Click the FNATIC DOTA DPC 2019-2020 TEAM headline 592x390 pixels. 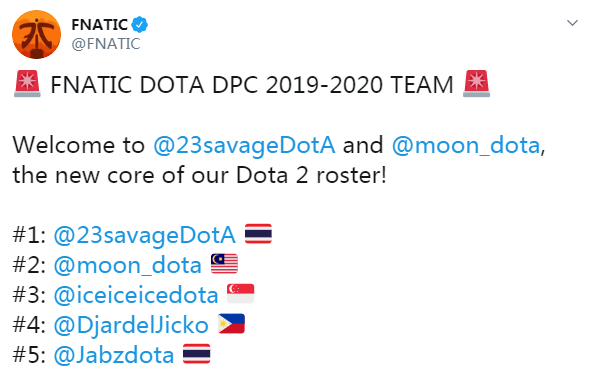tap(252, 85)
